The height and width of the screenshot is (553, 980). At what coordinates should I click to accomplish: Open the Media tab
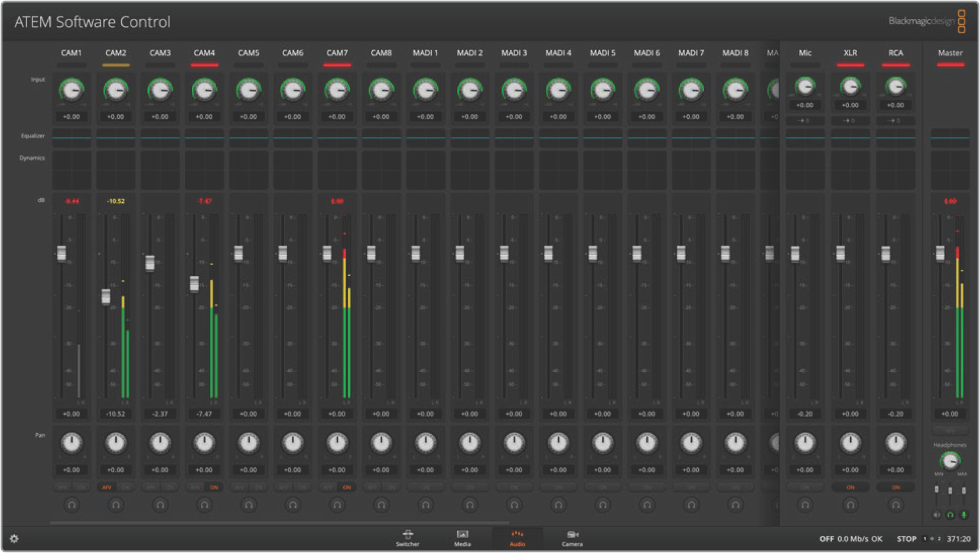463,538
